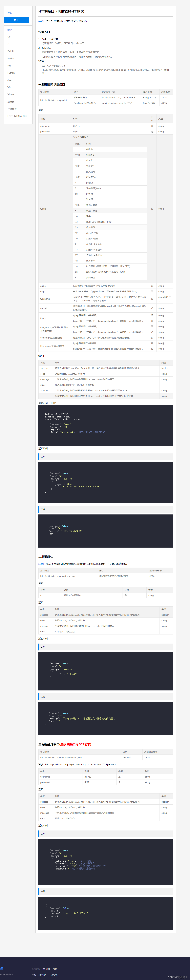Click the 快速入门 heading
The image size is (190, 980).
pyautogui.click(x=44, y=32)
